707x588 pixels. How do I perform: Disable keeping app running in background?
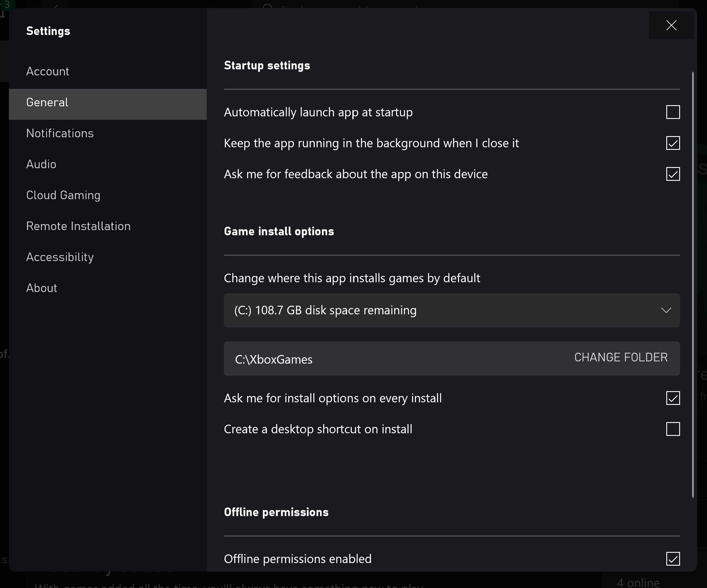tap(673, 143)
